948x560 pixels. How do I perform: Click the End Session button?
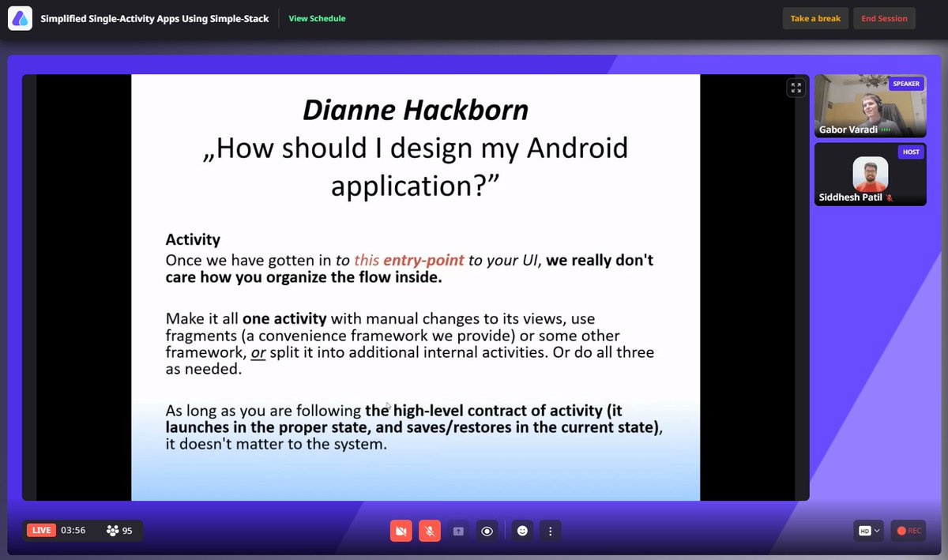(x=884, y=18)
